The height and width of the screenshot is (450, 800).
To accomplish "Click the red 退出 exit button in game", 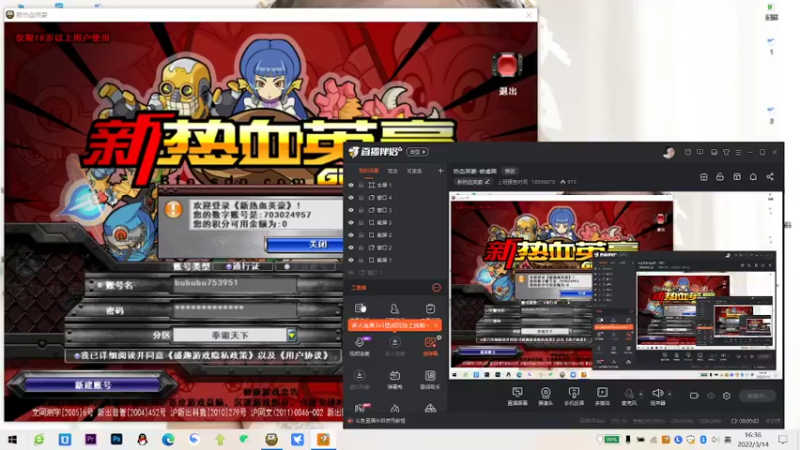I will coord(507,66).
